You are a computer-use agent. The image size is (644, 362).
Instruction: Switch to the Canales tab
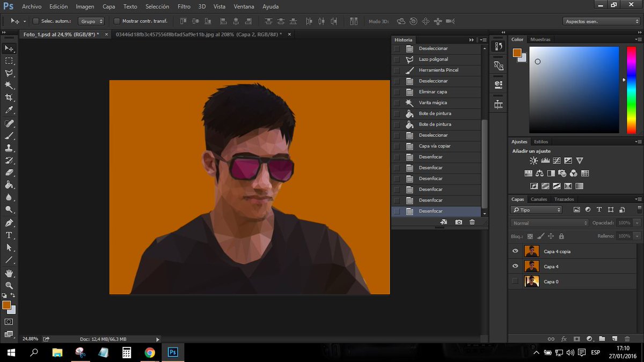[x=539, y=199]
